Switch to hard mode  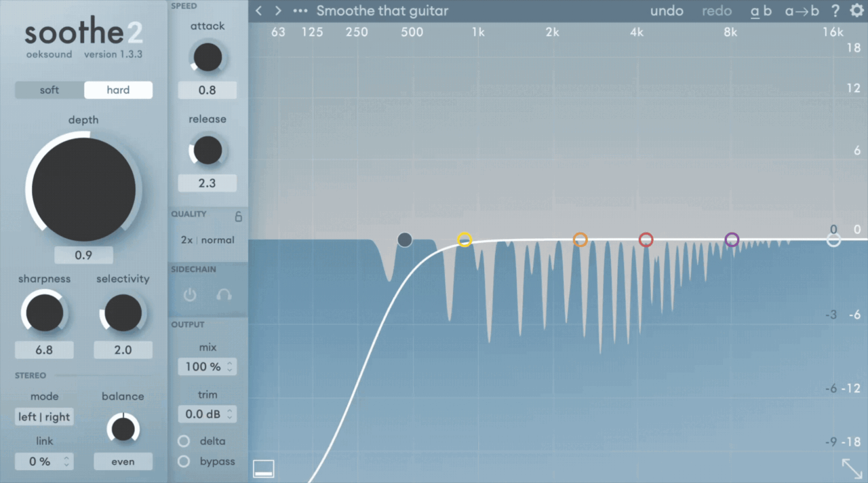point(118,90)
